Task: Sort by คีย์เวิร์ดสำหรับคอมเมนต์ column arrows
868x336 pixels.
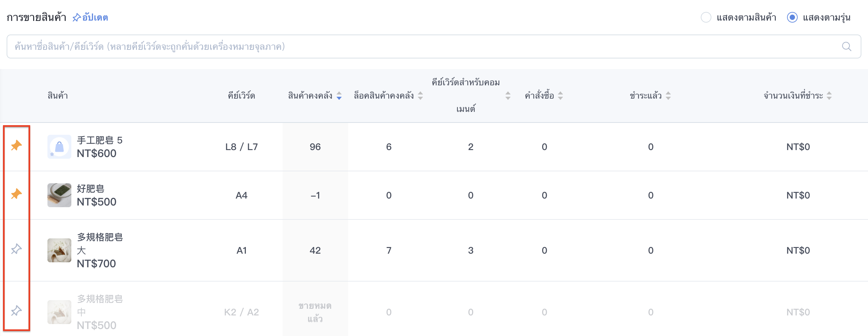Action: tap(508, 96)
